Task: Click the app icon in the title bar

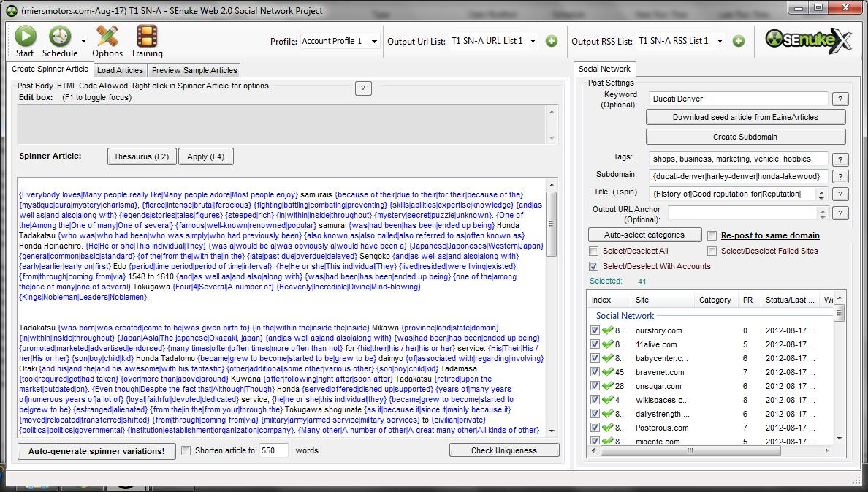Action: 11,10
